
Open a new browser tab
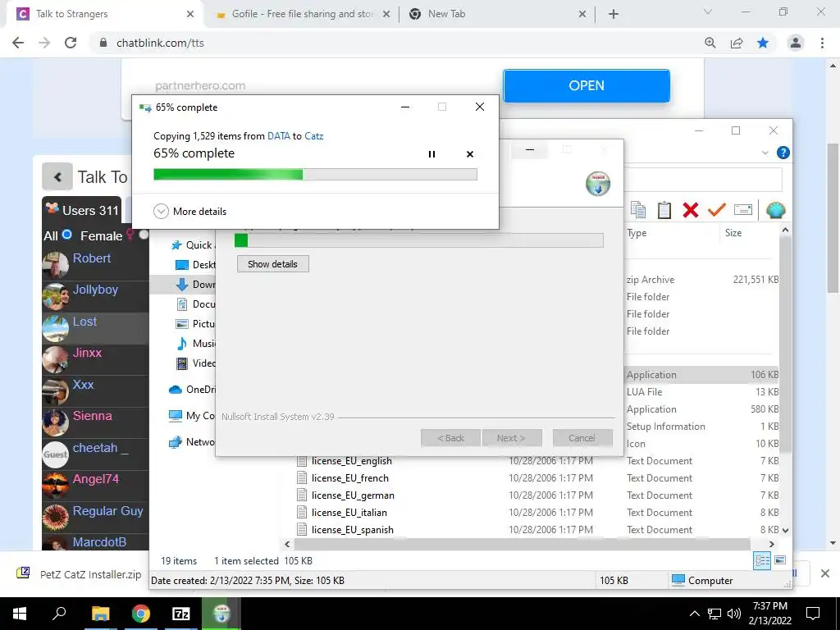tap(614, 15)
